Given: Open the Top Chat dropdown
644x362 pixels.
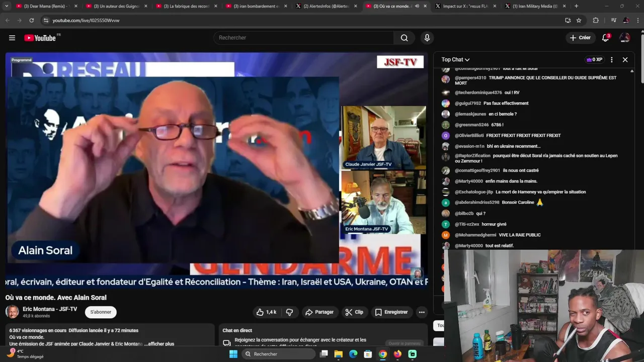Looking at the screenshot, I should tap(455, 59).
